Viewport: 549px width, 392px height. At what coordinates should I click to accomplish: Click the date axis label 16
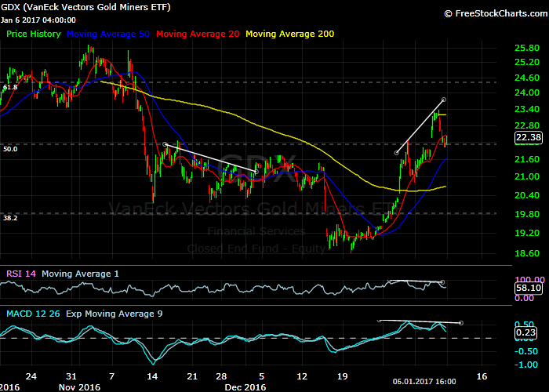482,376
